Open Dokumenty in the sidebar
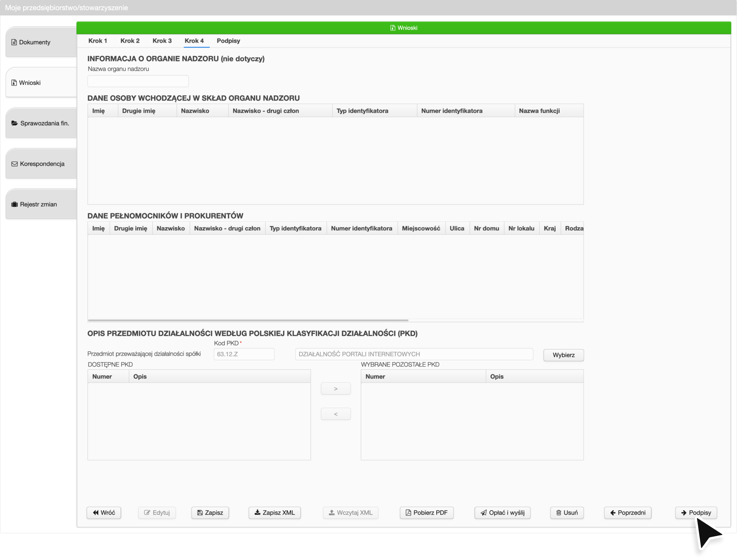The width and height of the screenshot is (737, 560). [41, 42]
